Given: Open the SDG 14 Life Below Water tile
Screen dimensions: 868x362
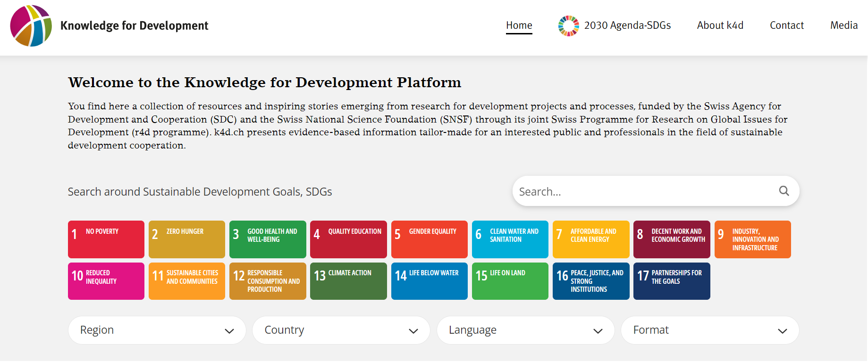Looking at the screenshot, I should pyautogui.click(x=429, y=281).
